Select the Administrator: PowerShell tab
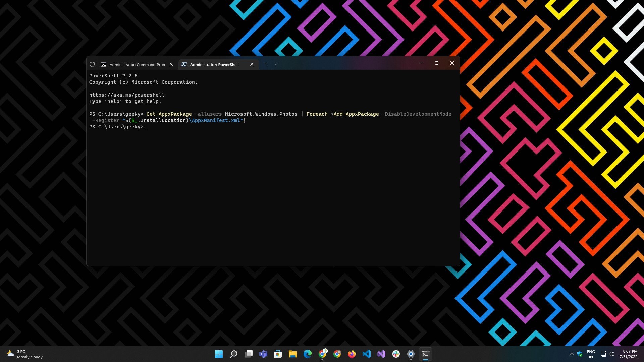Image resolution: width=644 pixels, height=362 pixels. [214, 64]
